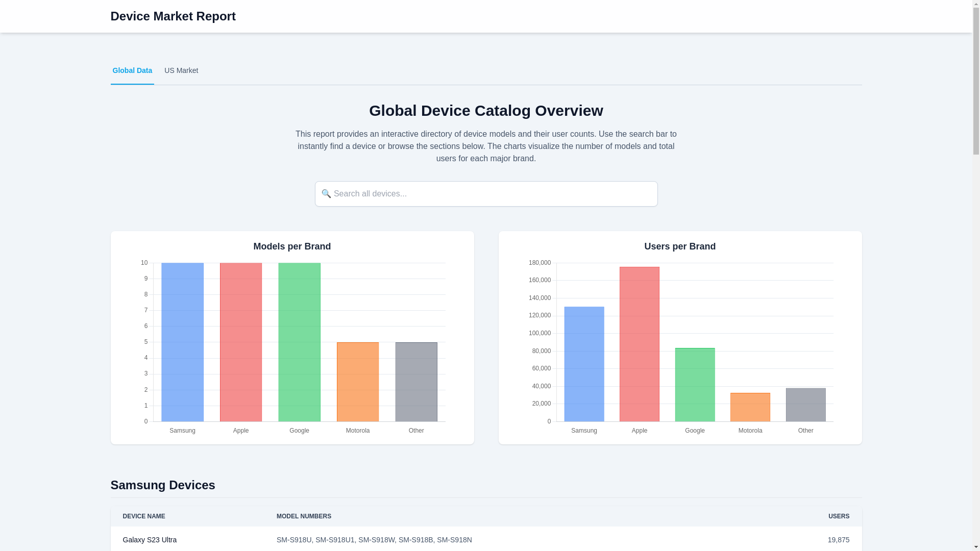Viewport: 980px width, 551px height.
Task: Select the Samsung bar in Models per Brand
Action: tap(182, 342)
